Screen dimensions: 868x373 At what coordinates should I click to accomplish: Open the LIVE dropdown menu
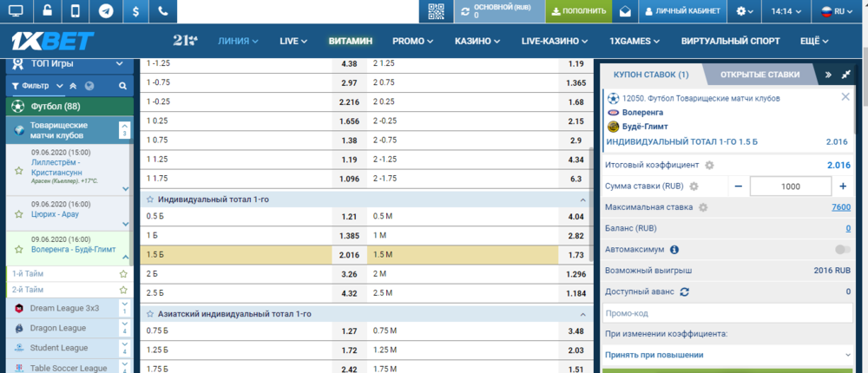tap(293, 41)
